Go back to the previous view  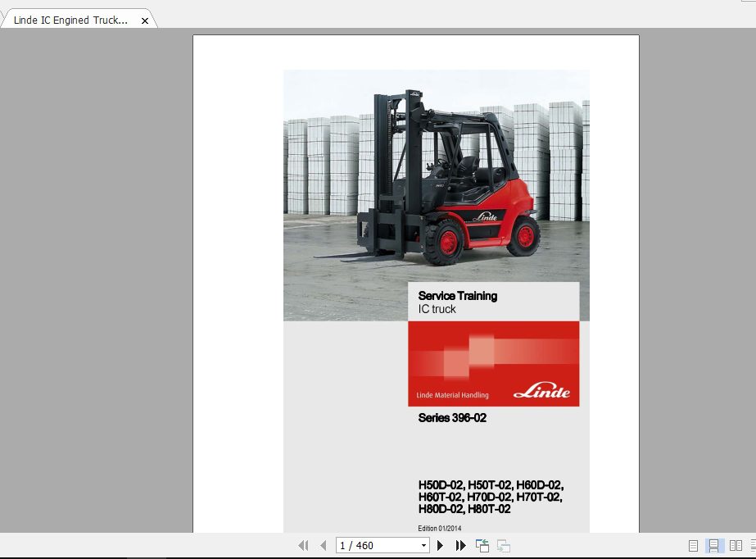482,546
